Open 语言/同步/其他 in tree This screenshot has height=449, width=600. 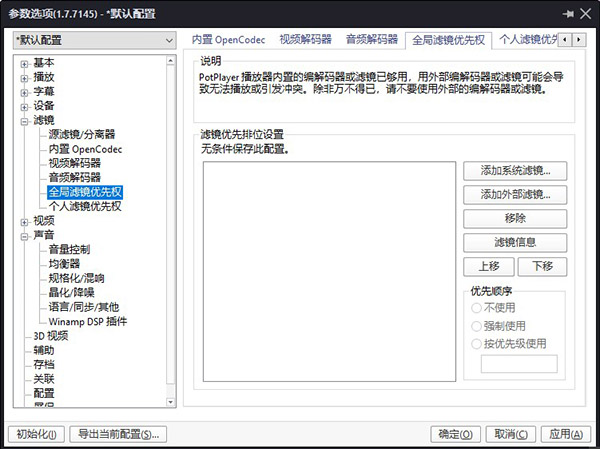coord(83,307)
